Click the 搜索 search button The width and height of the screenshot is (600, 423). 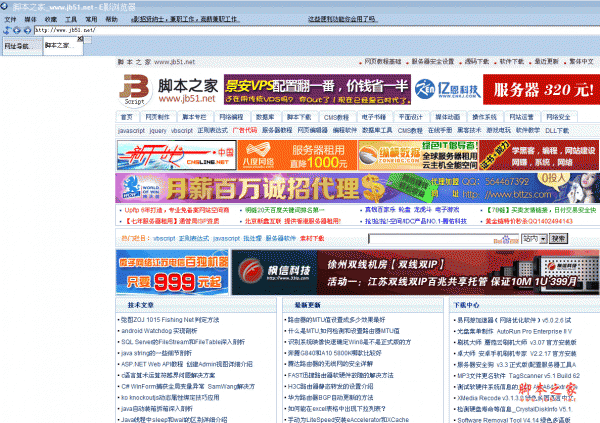(558, 239)
